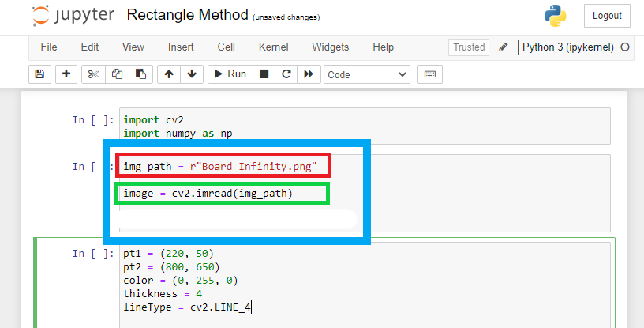
Task: Paste cells below icon
Action: [x=140, y=74]
